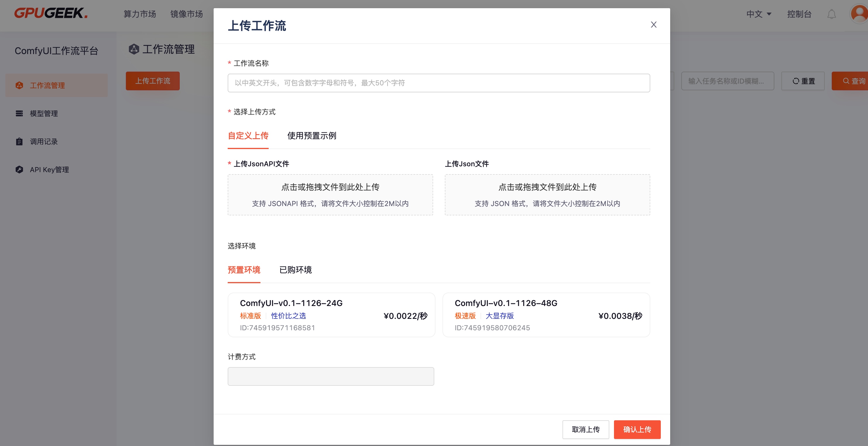Click the 确认上传 button
This screenshot has height=446, width=868.
click(x=637, y=429)
